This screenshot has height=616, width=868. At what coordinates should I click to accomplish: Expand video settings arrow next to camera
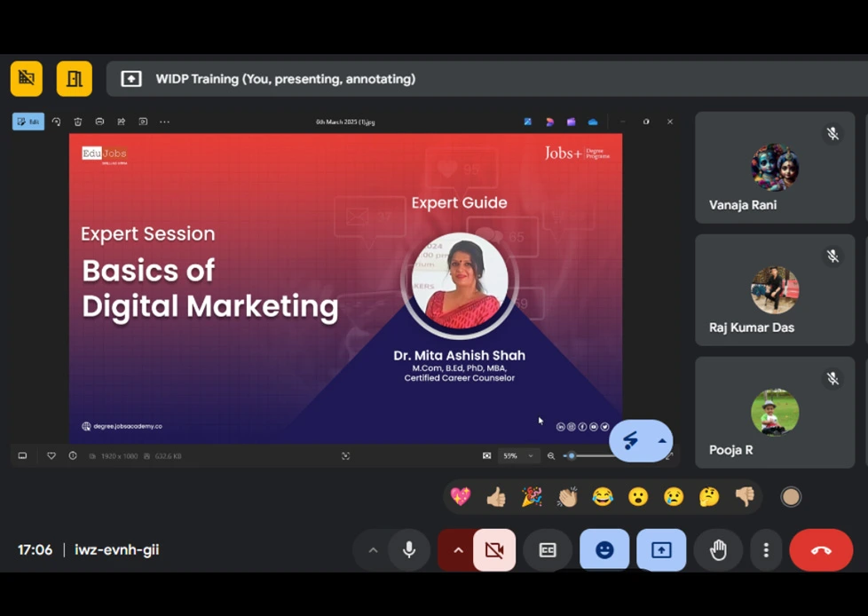tap(458, 550)
